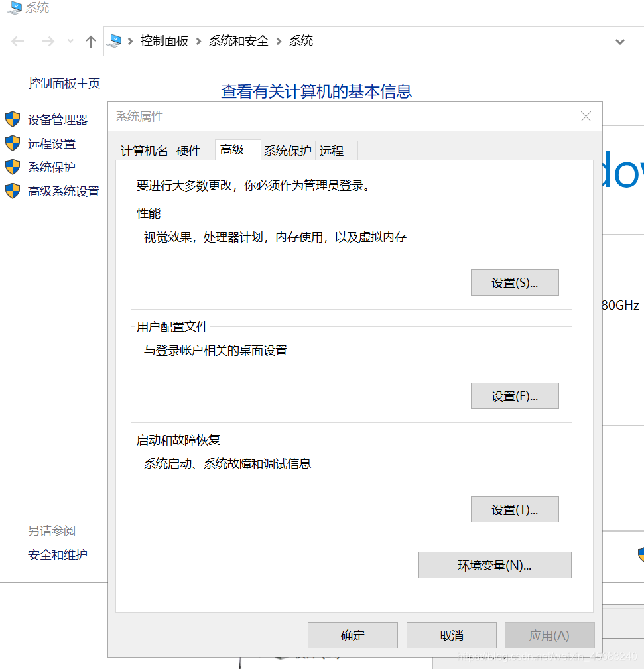Click heading 查看有关计算机的基本信息
This screenshot has width=644, height=669.
coord(316,91)
